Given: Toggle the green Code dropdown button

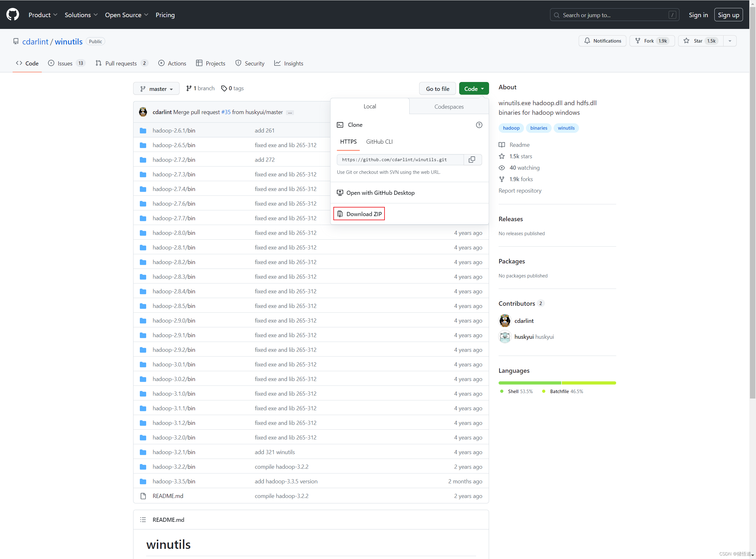Looking at the screenshot, I should 473,89.
